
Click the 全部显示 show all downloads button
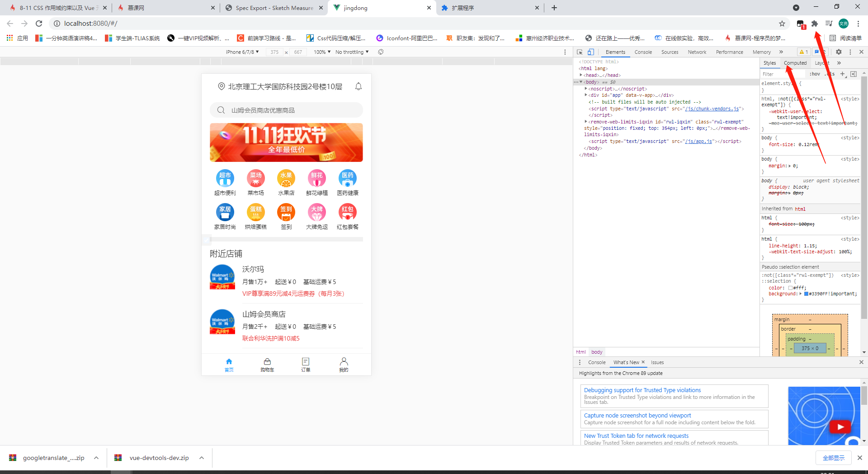(833, 458)
